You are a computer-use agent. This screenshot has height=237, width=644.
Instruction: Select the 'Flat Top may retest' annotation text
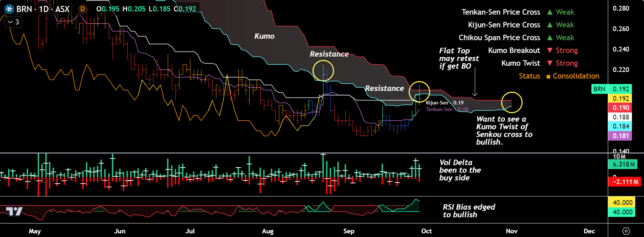tap(459, 58)
